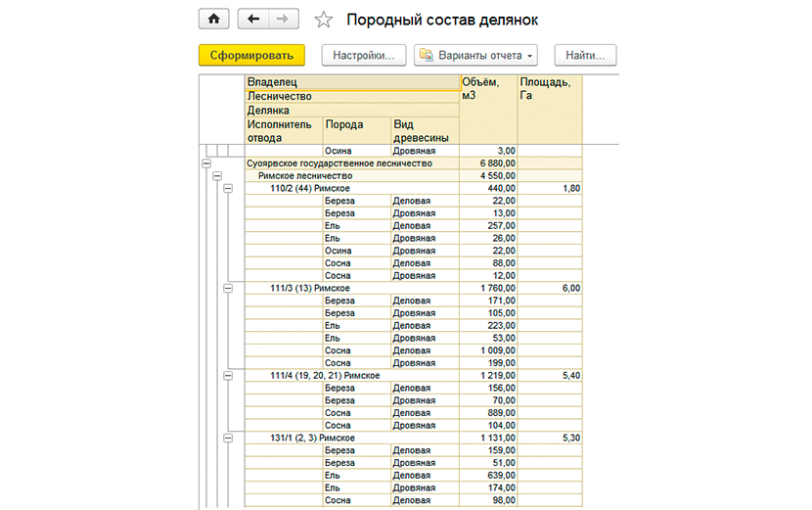The height and width of the screenshot is (510, 812).
Task: Select the 156,00 volume cell
Action: 488,388
